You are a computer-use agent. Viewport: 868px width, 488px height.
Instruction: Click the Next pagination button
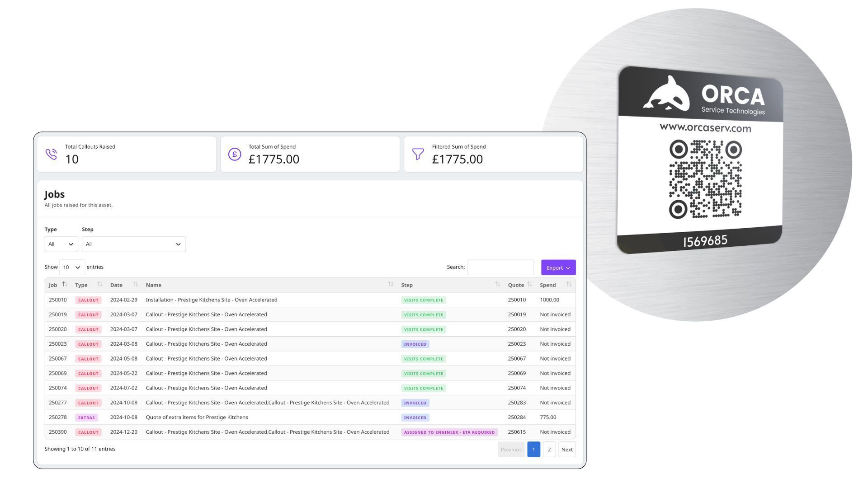pyautogui.click(x=567, y=450)
